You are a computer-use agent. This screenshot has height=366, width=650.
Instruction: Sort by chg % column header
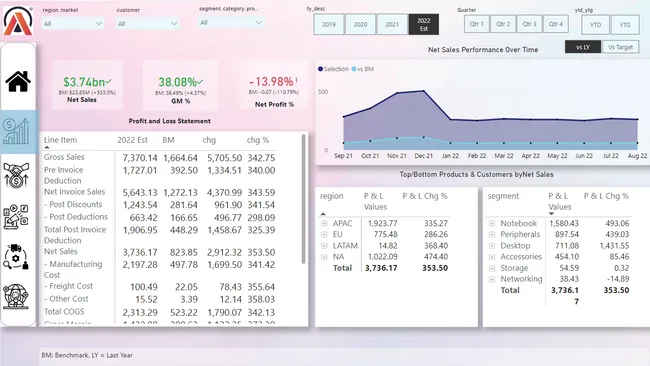point(258,140)
